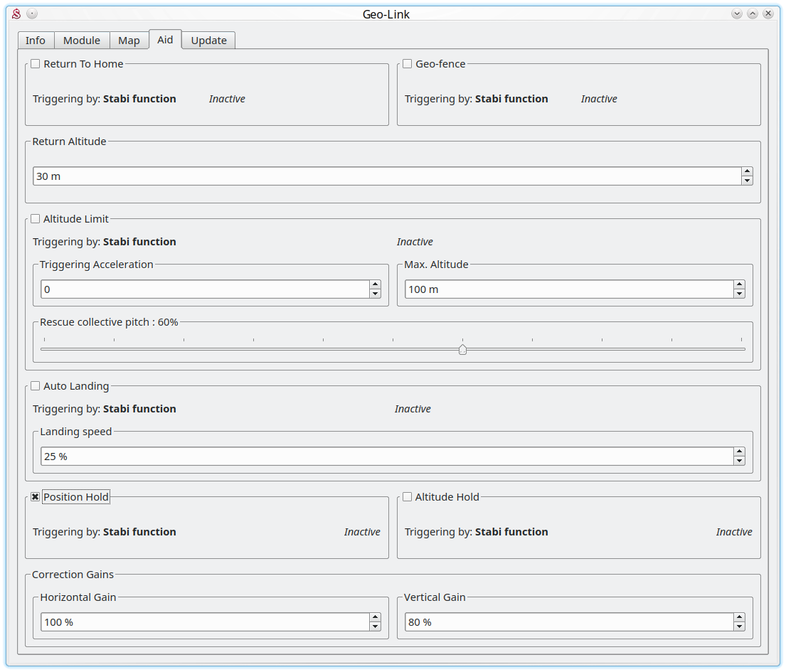Enable the Return To Home checkbox
The image size is (786, 672).
(x=36, y=64)
